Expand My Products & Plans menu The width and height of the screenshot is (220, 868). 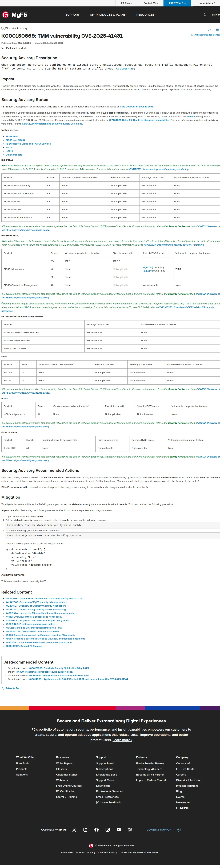[x=109, y=15]
